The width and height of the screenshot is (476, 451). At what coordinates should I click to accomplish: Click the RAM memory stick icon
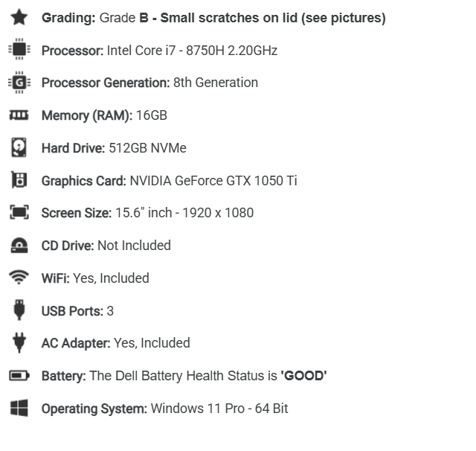pyautogui.click(x=19, y=115)
